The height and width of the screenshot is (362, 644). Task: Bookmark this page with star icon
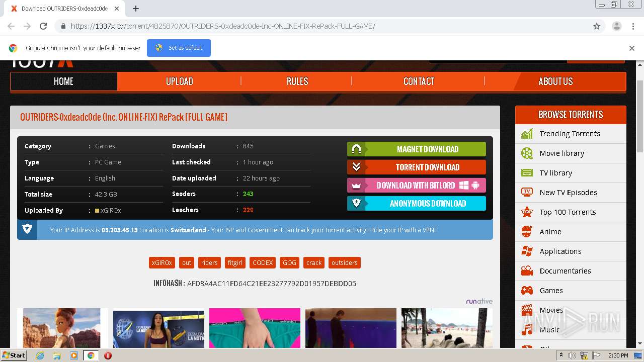point(597,26)
